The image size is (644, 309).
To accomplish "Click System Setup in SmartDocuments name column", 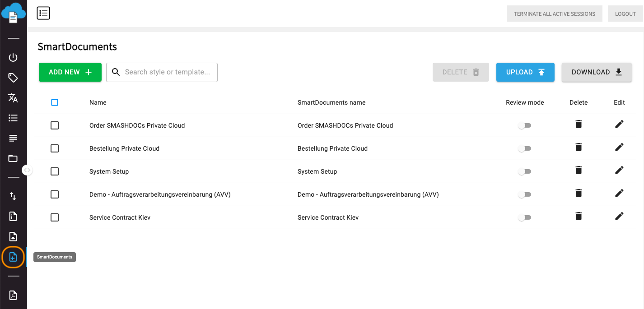I will coord(317,171).
